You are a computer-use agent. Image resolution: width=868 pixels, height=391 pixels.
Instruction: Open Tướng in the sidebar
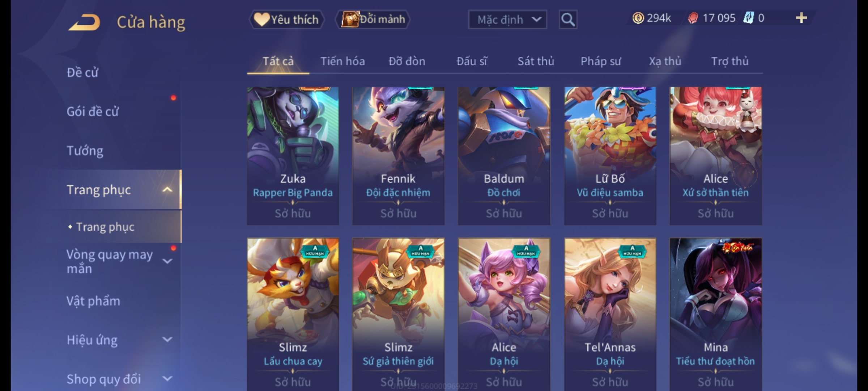85,151
